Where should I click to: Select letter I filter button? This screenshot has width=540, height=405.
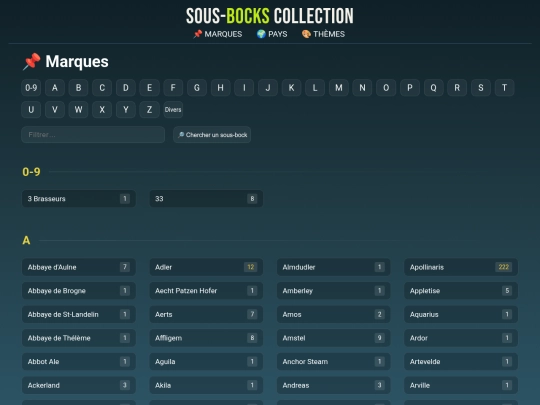click(244, 88)
